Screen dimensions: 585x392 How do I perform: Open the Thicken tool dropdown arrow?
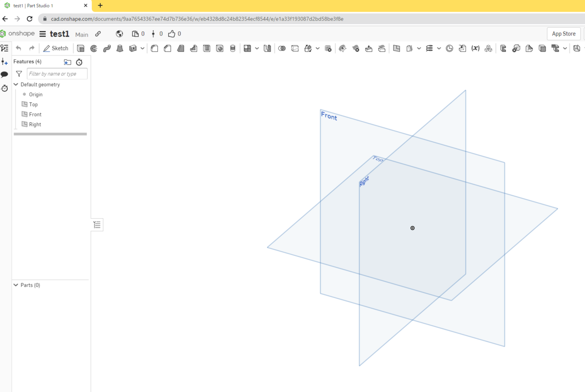tap(142, 48)
